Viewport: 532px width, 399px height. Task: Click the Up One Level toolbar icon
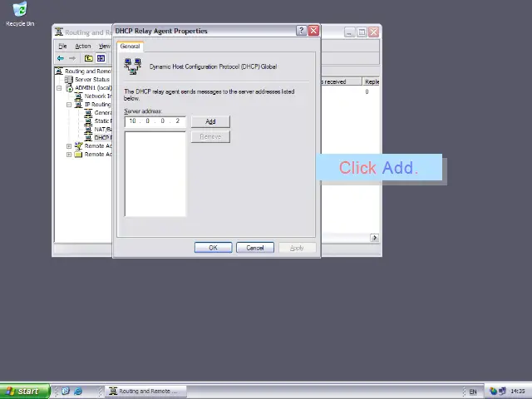89,58
